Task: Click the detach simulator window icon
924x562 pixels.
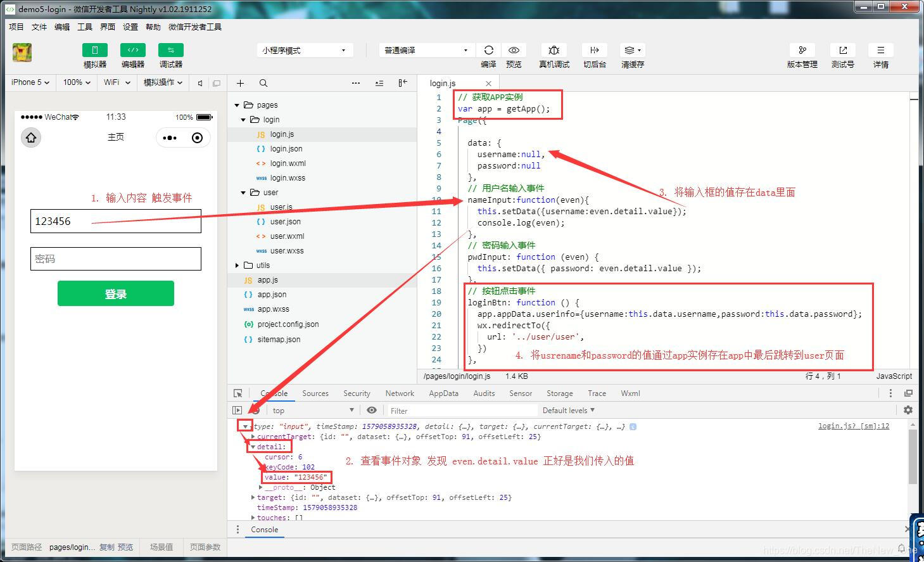Action: (x=217, y=83)
